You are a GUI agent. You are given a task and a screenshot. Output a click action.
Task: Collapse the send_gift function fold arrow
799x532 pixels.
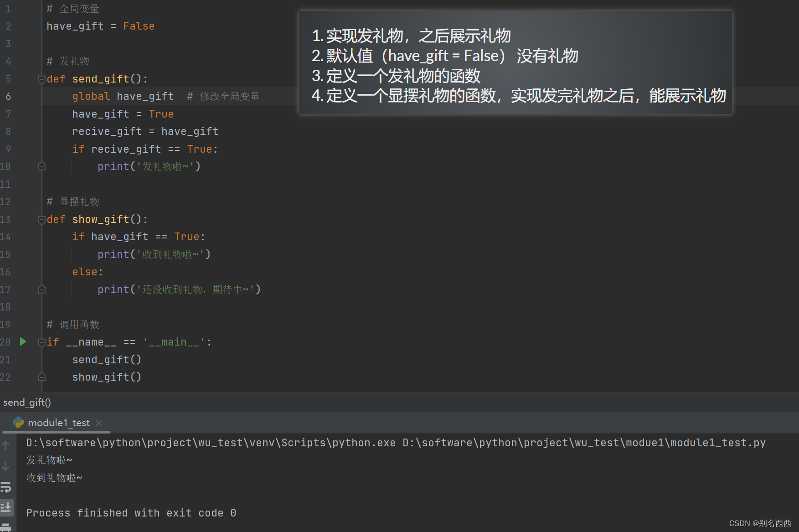[41, 78]
